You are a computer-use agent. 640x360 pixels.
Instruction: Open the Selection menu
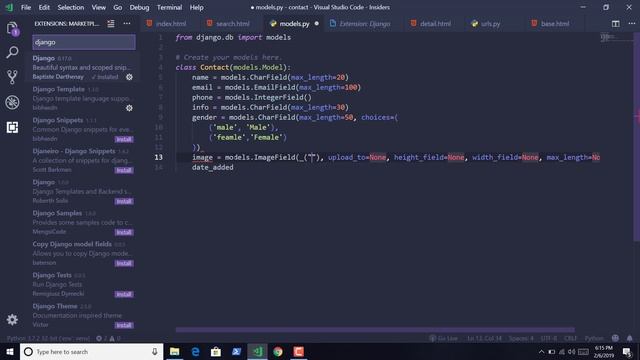coord(71,7)
